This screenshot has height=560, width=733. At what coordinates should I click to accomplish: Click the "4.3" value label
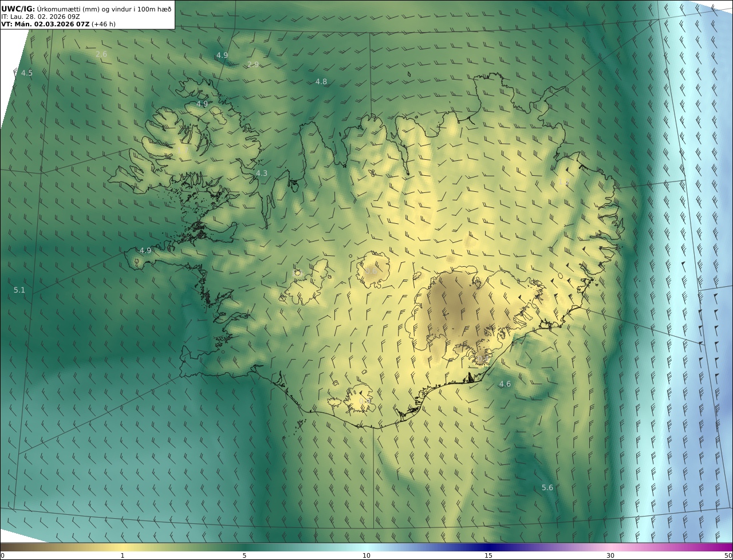(x=261, y=173)
